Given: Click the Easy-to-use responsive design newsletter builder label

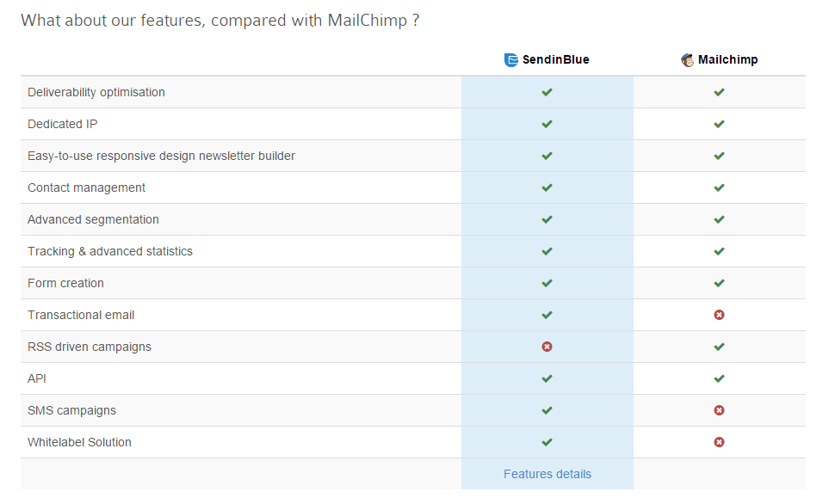Looking at the screenshot, I should click(x=161, y=156).
